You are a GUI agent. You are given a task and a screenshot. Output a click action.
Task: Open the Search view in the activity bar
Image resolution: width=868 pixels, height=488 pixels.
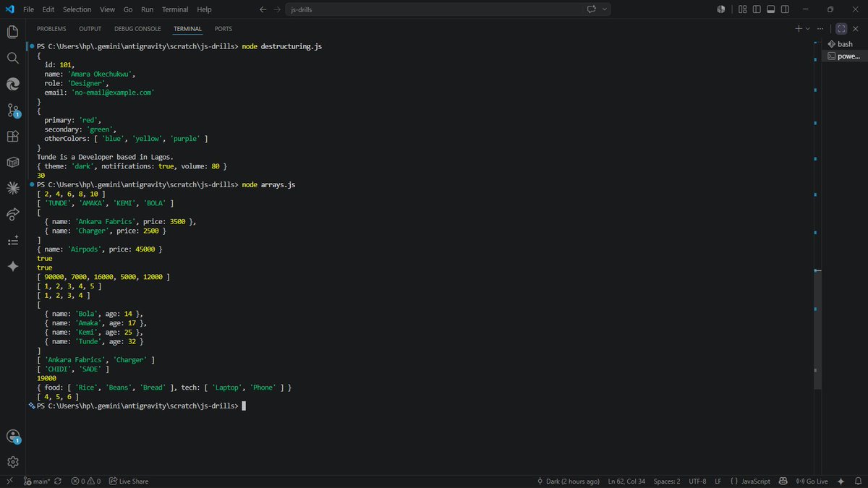(12, 58)
